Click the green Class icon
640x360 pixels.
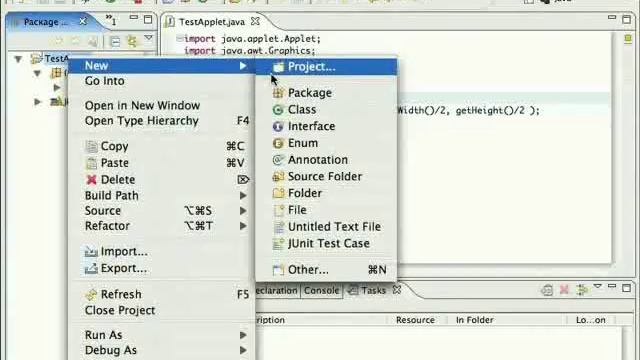coord(278,109)
